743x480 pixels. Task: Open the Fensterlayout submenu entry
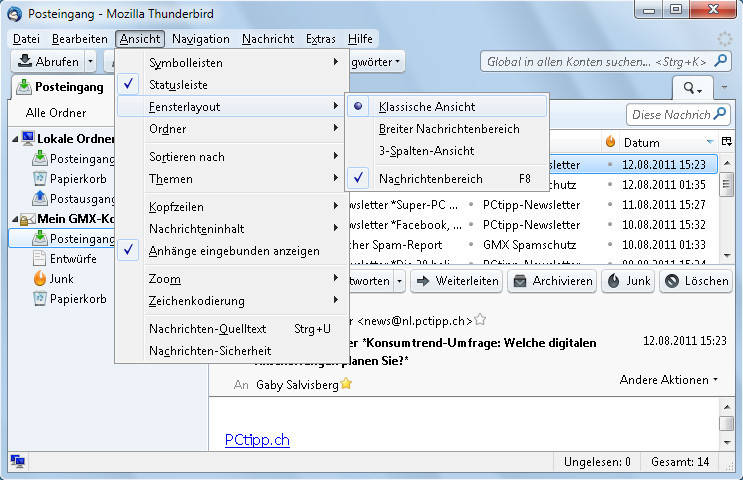232,107
